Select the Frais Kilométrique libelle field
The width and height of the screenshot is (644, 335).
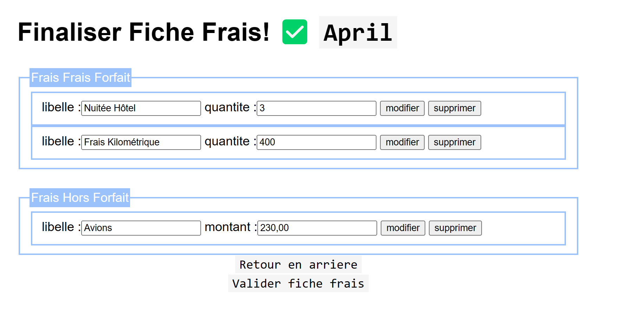[141, 142]
